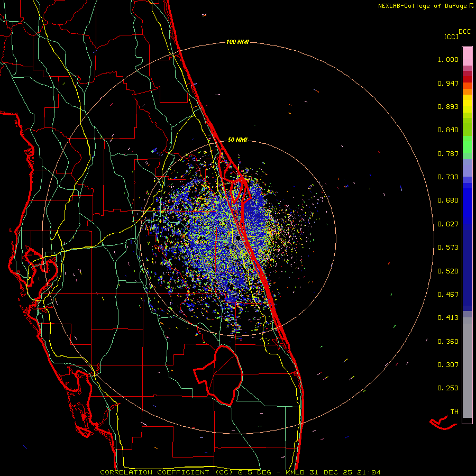Click the 0.840 scale value
Screen dimensions: 476x476
[448, 130]
